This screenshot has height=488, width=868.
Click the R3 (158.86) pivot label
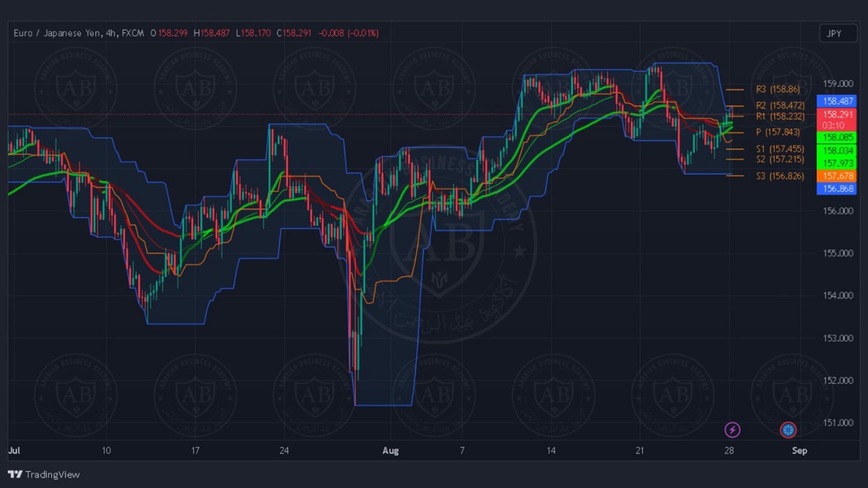pos(778,89)
